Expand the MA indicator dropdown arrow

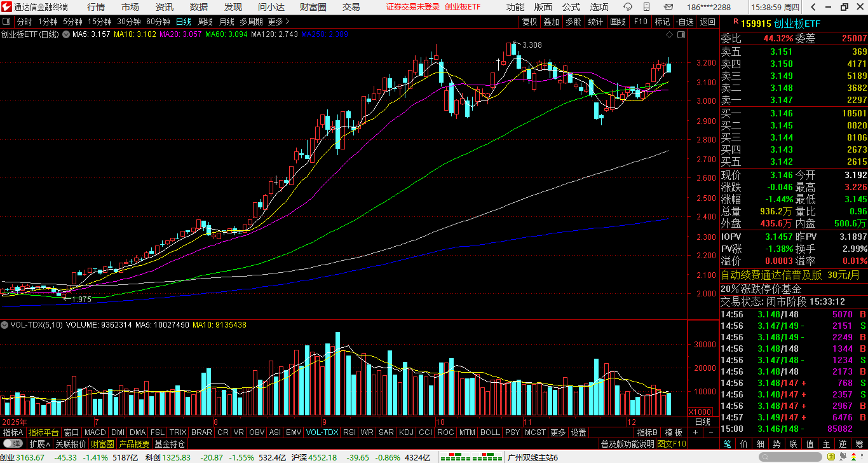[66, 34]
